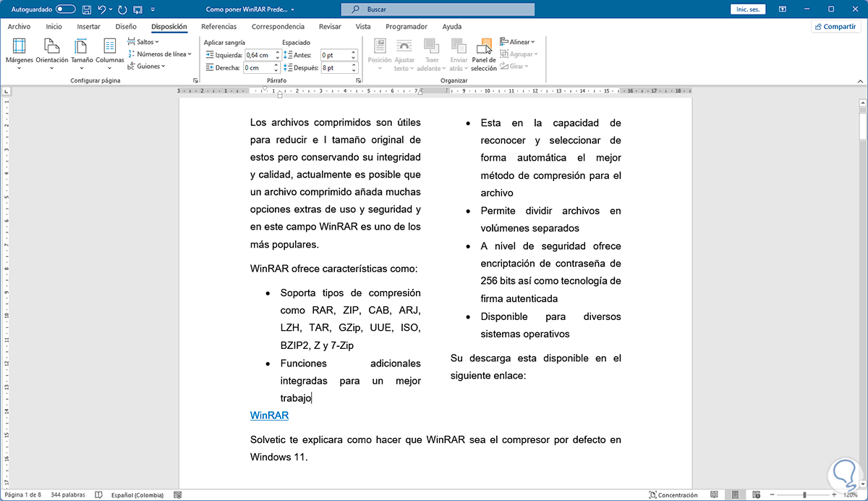Step the Izquierda indent spinner arrows
This screenshot has height=501, width=868.
pos(276,55)
